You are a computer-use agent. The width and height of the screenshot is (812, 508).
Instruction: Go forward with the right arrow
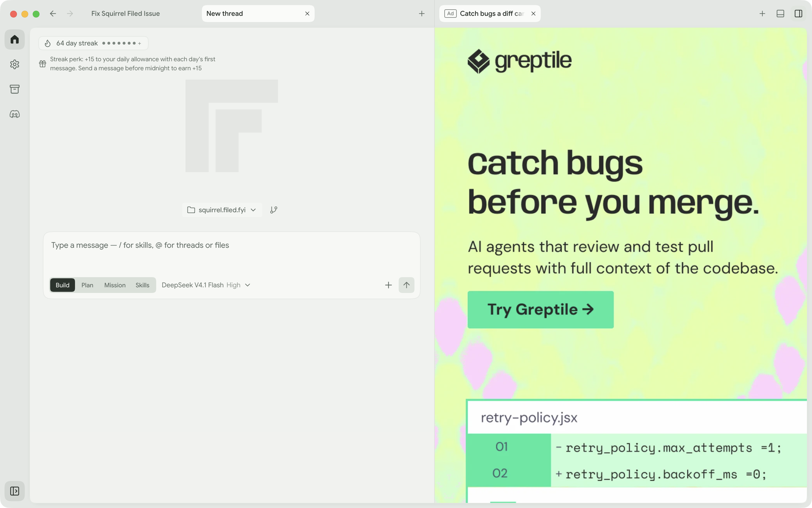pyautogui.click(x=70, y=14)
